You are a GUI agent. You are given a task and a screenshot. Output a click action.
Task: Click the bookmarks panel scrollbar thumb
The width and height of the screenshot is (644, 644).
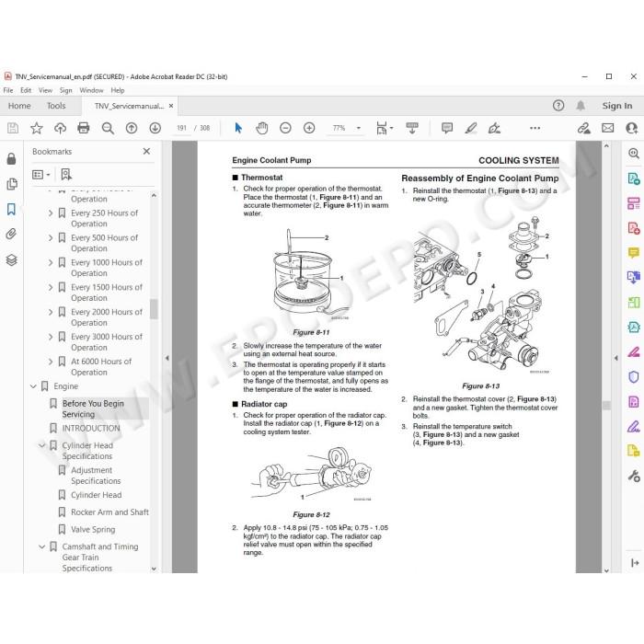pyautogui.click(x=154, y=309)
